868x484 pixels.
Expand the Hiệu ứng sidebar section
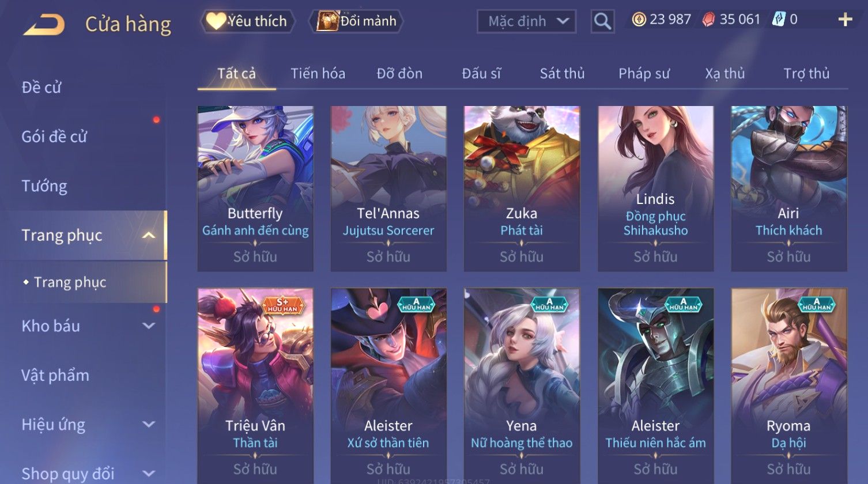click(x=149, y=424)
